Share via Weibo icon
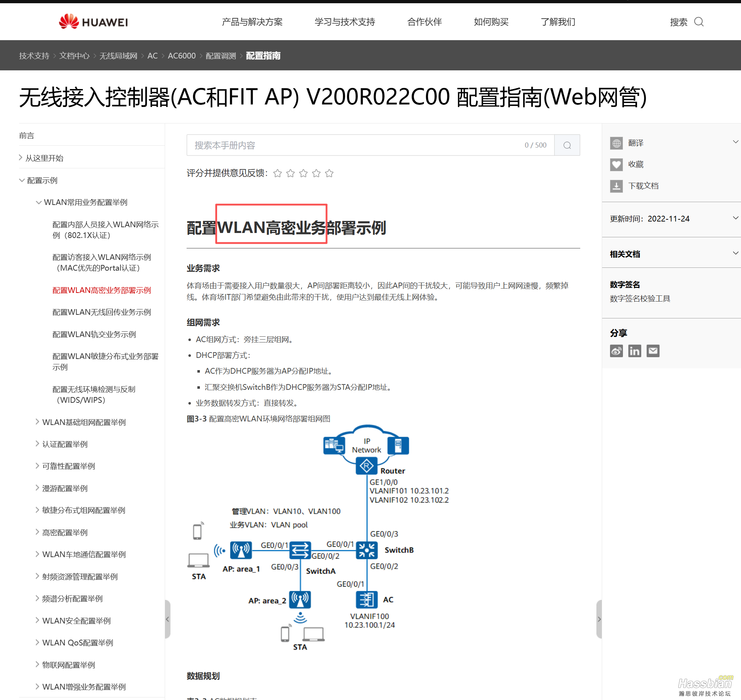The height and width of the screenshot is (700, 741). (x=616, y=351)
